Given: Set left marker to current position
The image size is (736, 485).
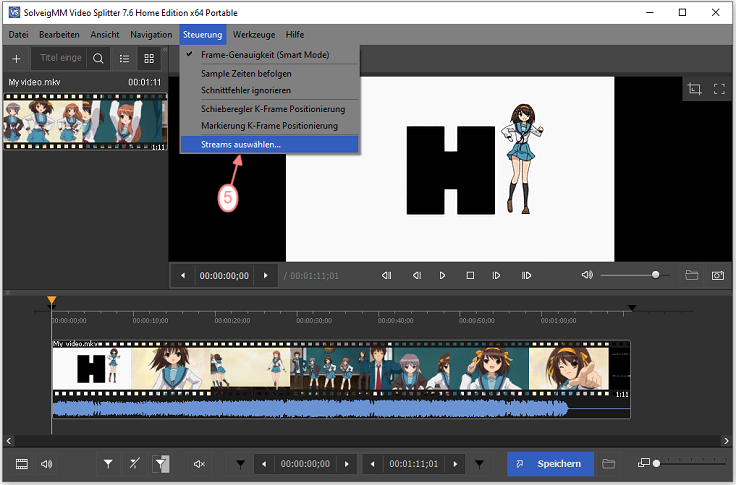Looking at the screenshot, I should (240, 464).
